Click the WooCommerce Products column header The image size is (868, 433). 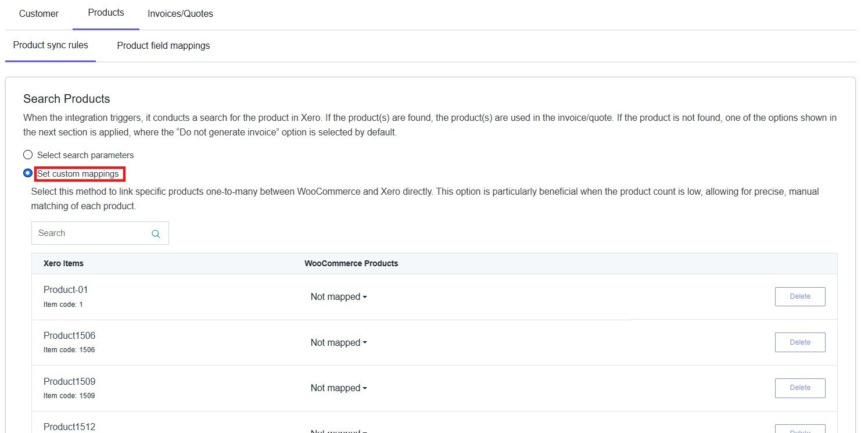(x=351, y=263)
